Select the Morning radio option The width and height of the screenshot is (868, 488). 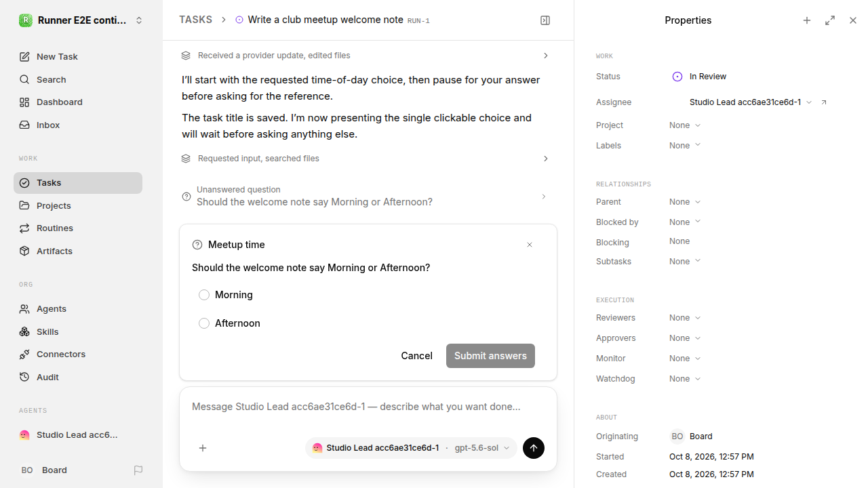click(204, 295)
